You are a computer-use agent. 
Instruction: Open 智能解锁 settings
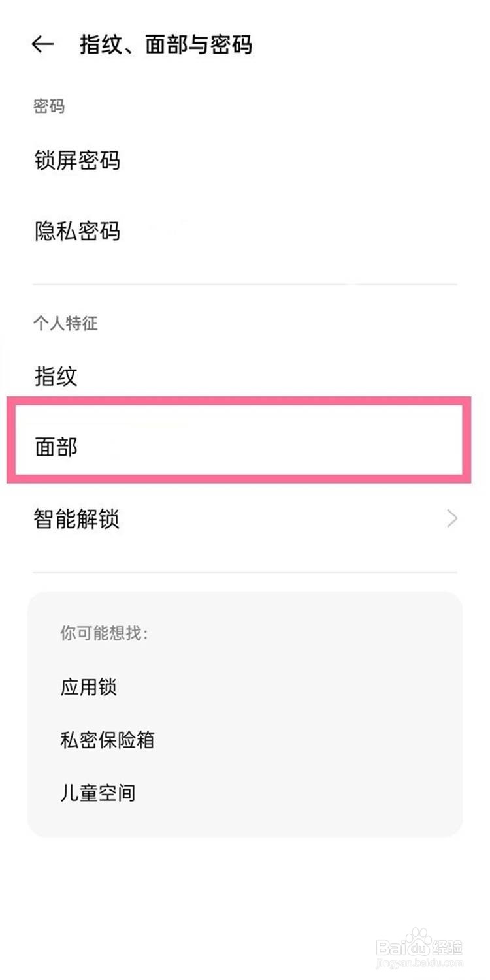[x=77, y=520]
